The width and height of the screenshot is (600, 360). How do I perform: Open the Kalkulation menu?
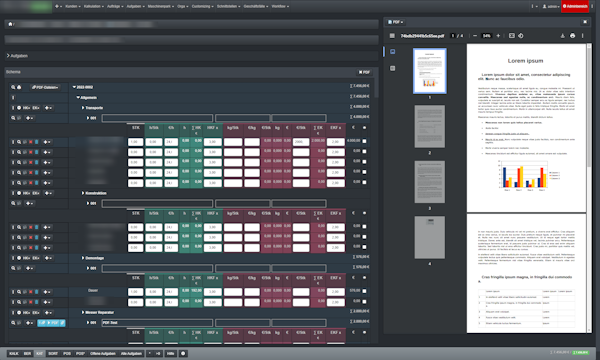pyautogui.click(x=93, y=7)
